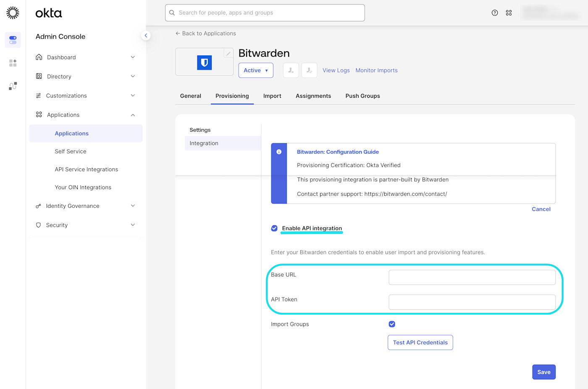This screenshot has width=588, height=389.
Task: Open the Active status dropdown
Action: 256,70
